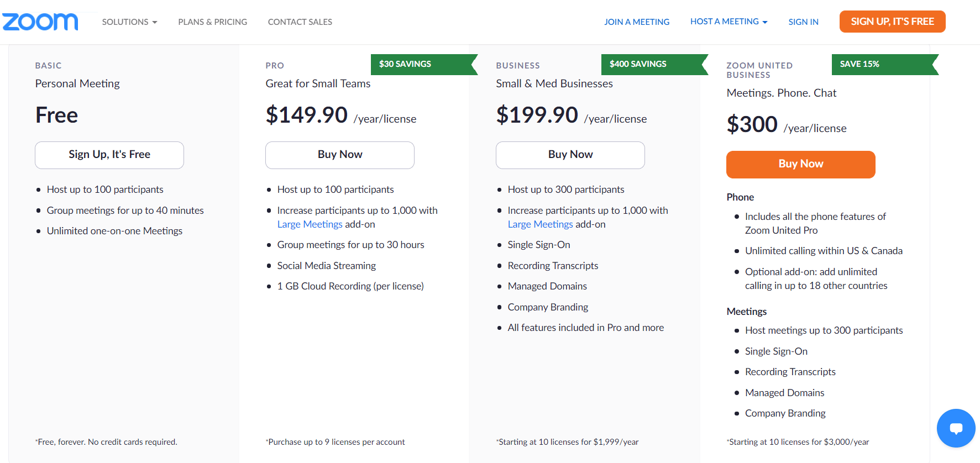
Task: Click Sign In link
Action: [803, 22]
